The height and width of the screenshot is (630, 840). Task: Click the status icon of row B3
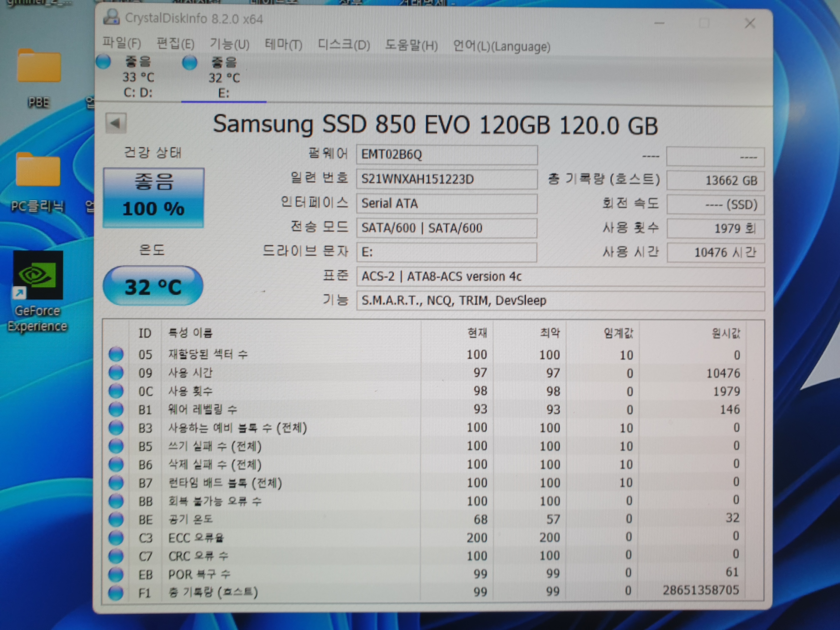click(x=116, y=427)
